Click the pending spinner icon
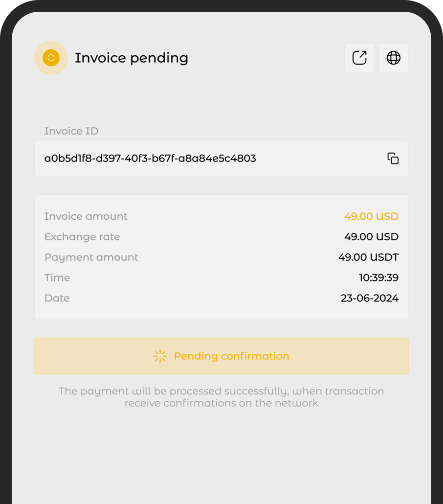Image resolution: width=443 pixels, height=504 pixels. coord(160,356)
